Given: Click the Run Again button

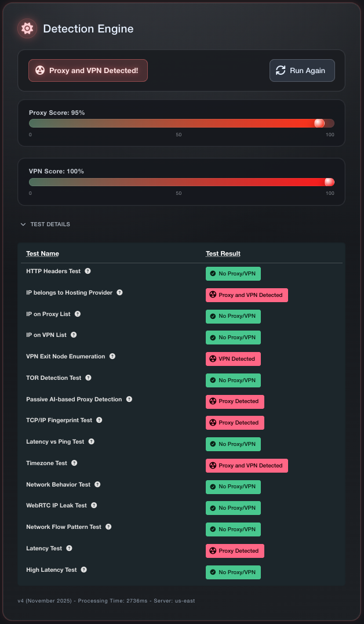Looking at the screenshot, I should click(302, 70).
